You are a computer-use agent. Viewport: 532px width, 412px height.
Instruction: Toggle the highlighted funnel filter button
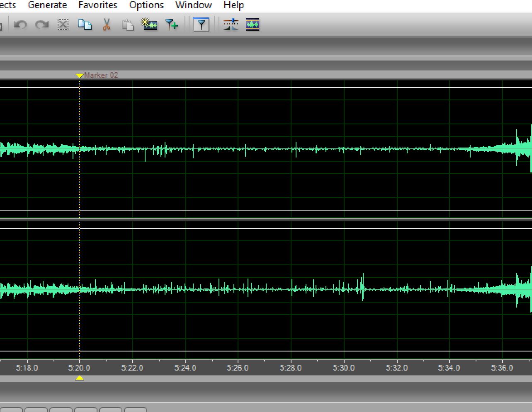201,25
